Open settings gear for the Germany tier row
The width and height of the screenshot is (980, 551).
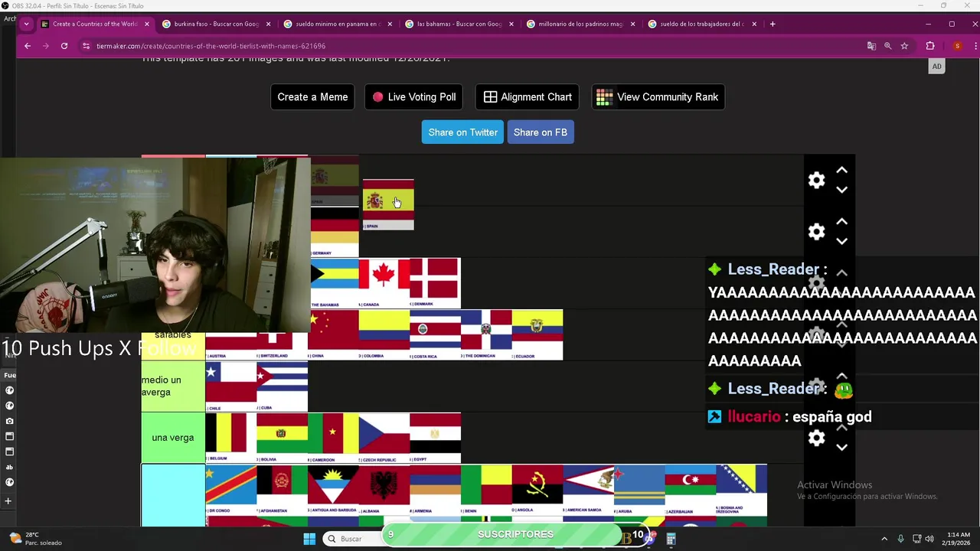coord(817,231)
